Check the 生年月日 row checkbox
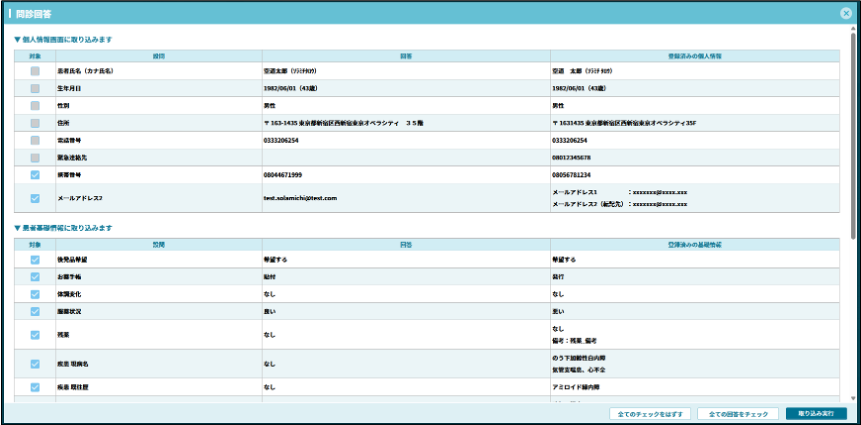 coord(35,89)
